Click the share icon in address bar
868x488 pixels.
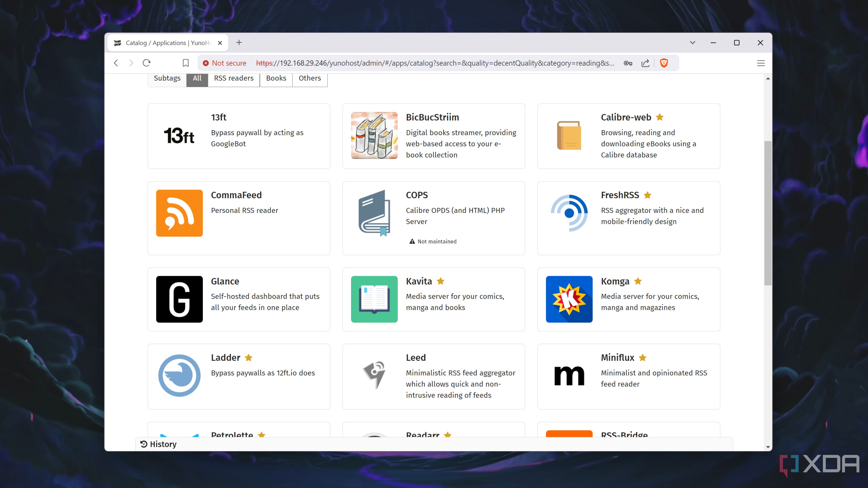coord(645,63)
